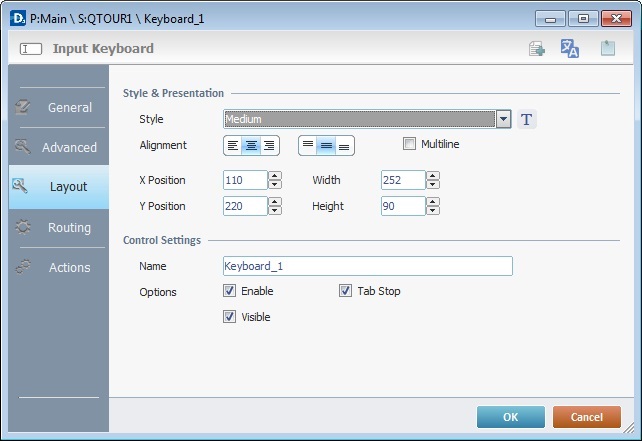Click the Name field Keyboard_1

[368, 266]
